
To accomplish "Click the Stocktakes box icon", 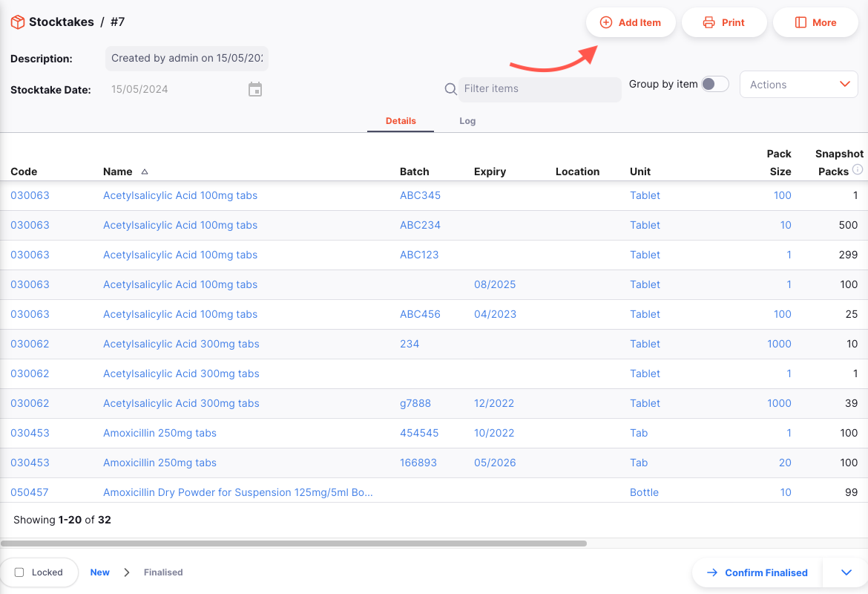I will pyautogui.click(x=18, y=22).
